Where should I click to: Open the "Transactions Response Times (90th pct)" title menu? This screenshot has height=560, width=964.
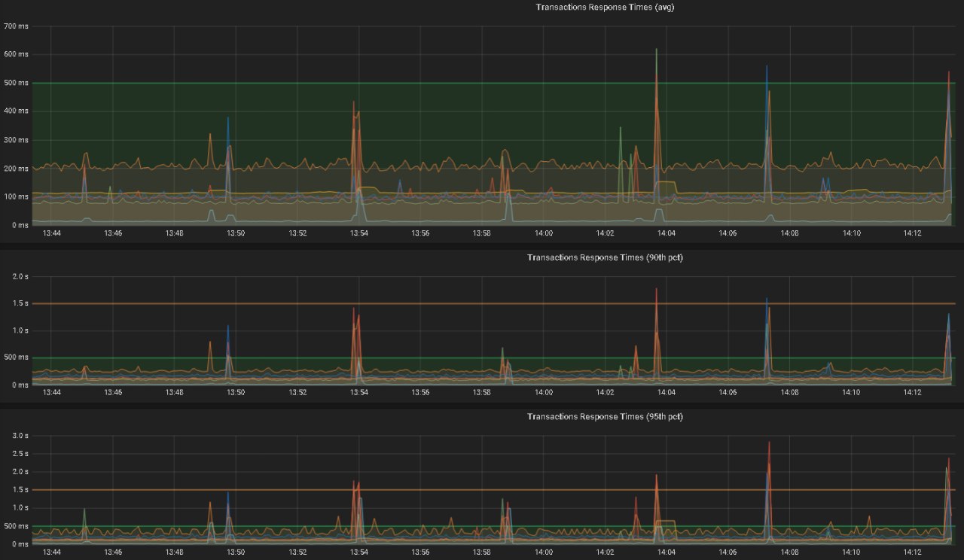[606, 257]
